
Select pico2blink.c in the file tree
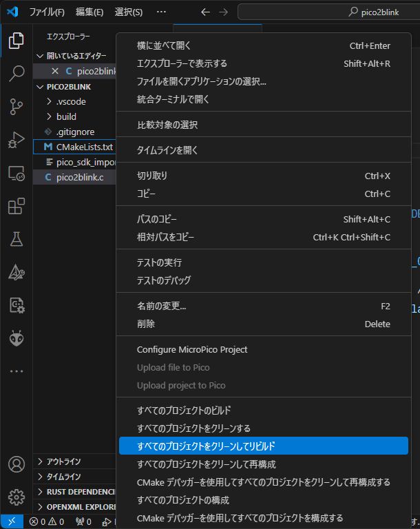tap(74, 178)
